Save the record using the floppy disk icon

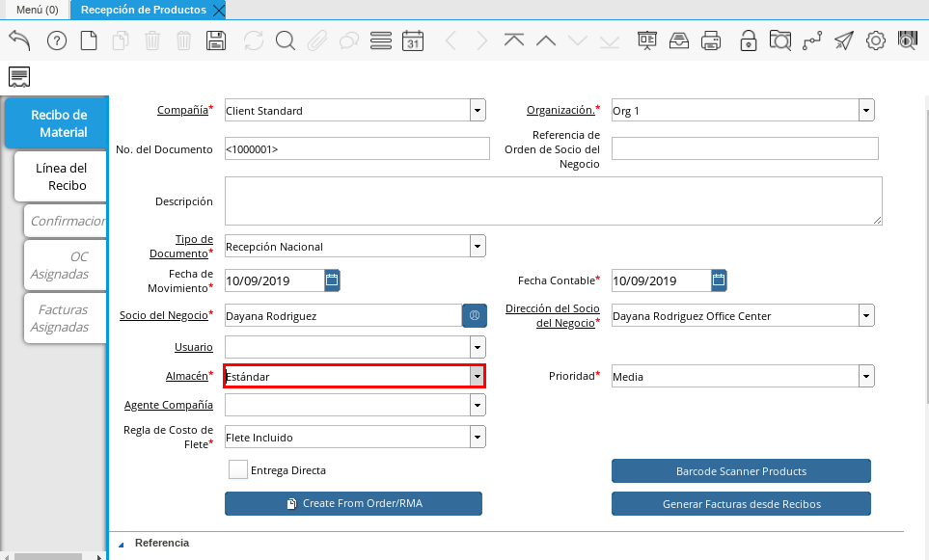click(216, 40)
